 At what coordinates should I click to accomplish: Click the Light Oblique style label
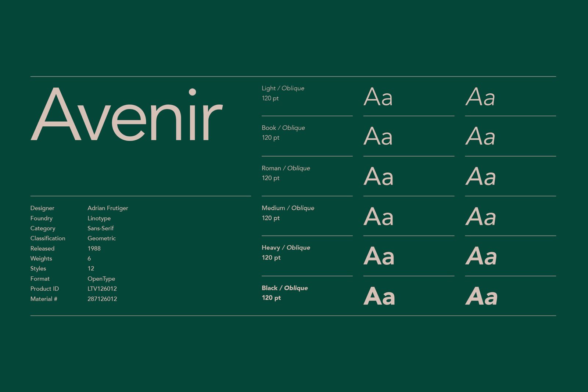tap(293, 88)
